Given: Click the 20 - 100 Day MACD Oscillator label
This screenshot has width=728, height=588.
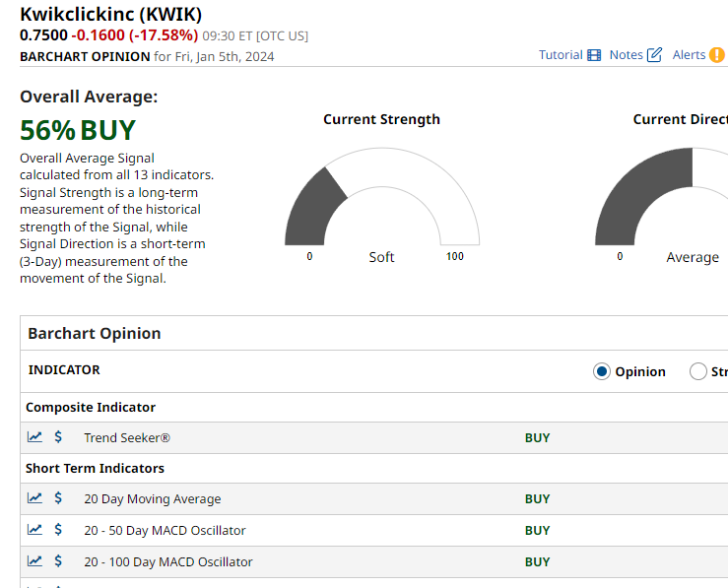Looking at the screenshot, I should tap(168, 562).
